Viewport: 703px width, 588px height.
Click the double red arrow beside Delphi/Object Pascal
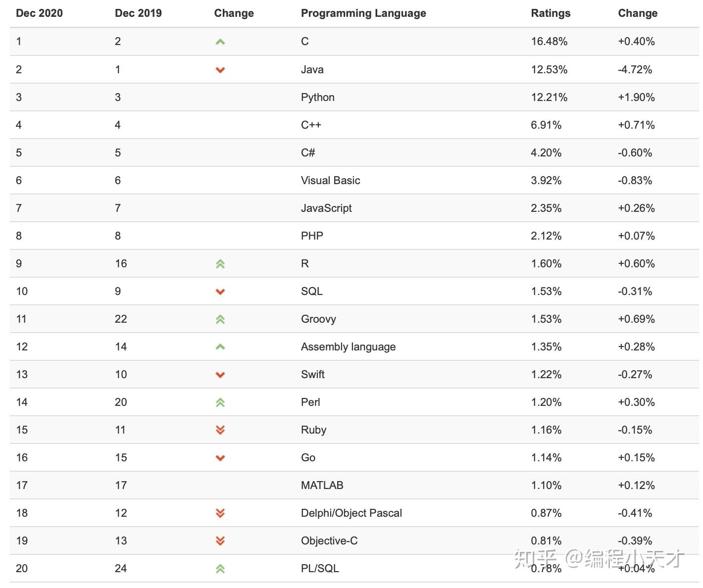click(220, 513)
